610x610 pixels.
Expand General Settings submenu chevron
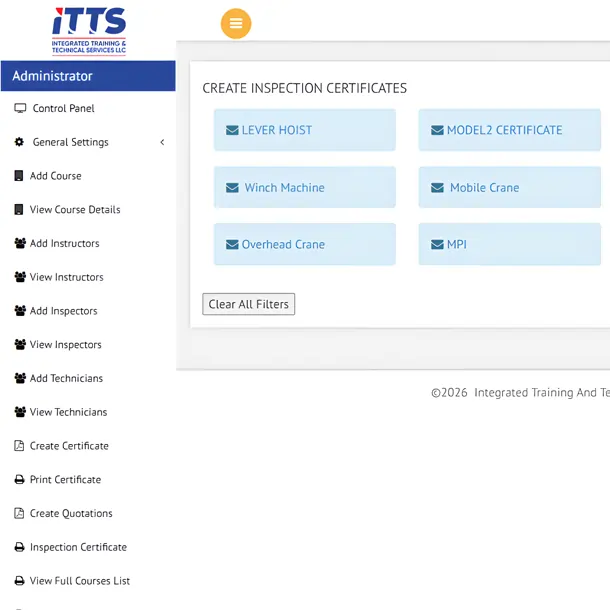tap(162, 142)
